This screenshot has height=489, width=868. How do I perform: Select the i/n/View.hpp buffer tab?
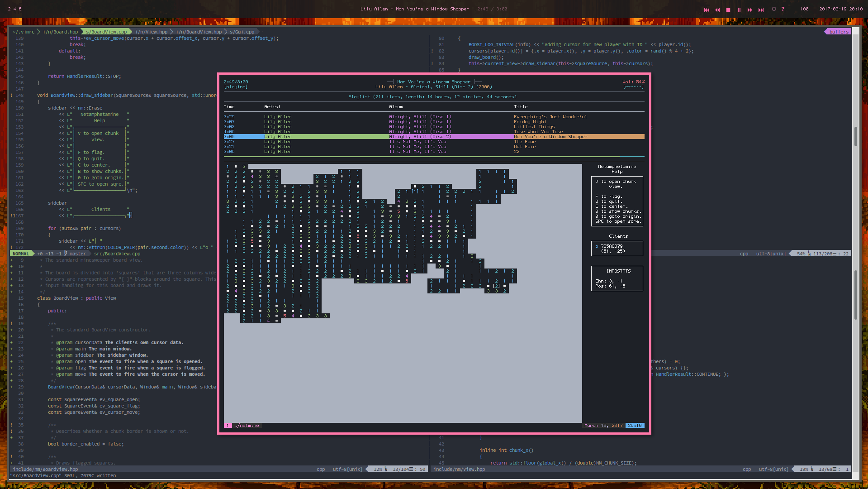[x=151, y=32]
